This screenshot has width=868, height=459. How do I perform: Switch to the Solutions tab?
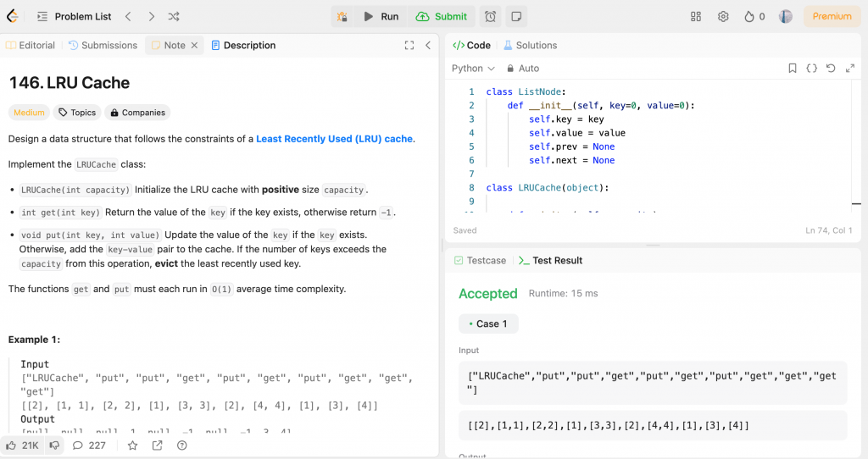530,46
